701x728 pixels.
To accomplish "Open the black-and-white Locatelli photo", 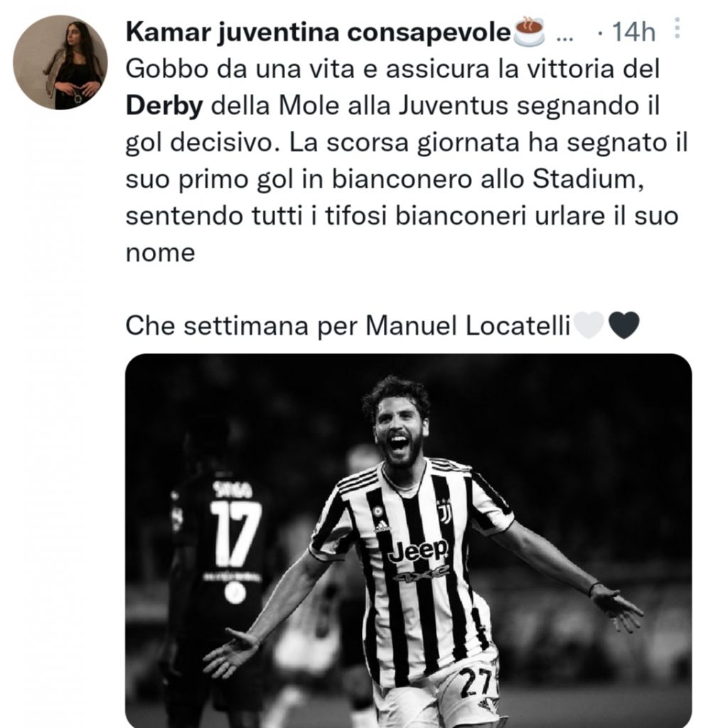I will [408, 540].
